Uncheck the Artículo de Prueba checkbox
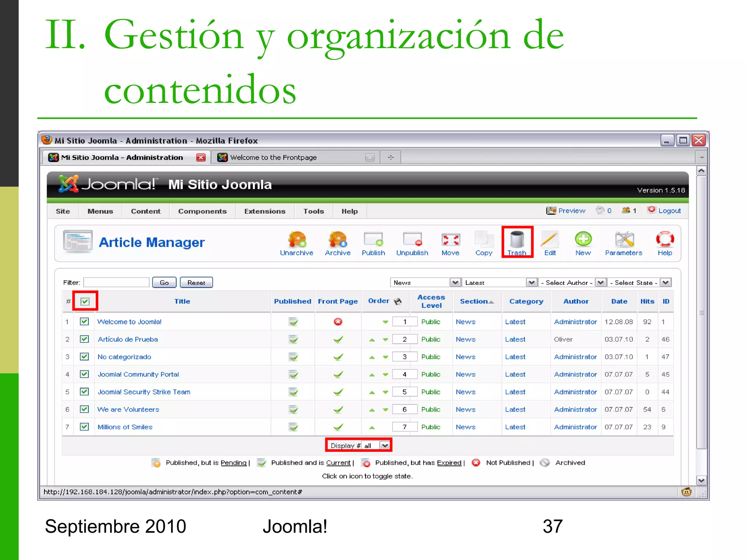747x560 pixels. 84,339
